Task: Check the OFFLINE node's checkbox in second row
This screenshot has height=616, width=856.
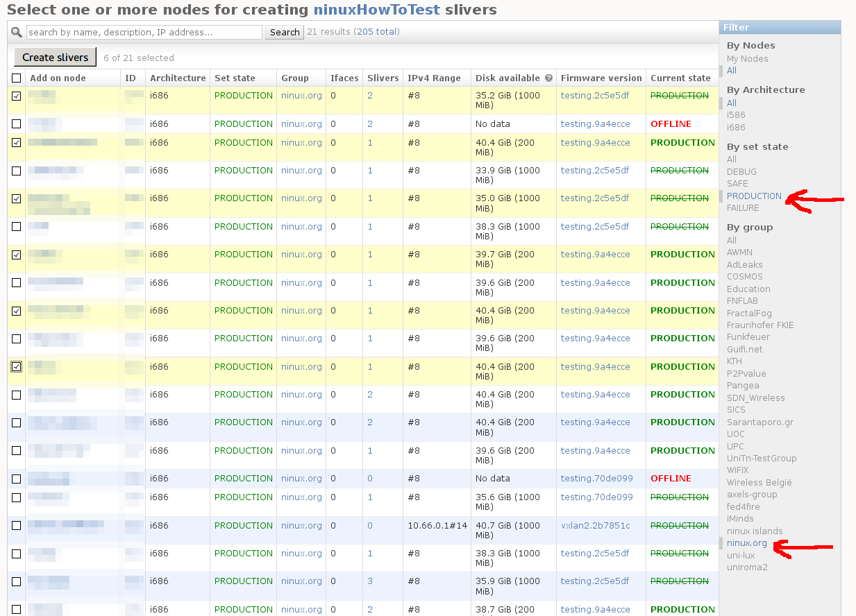Action: click(17, 124)
